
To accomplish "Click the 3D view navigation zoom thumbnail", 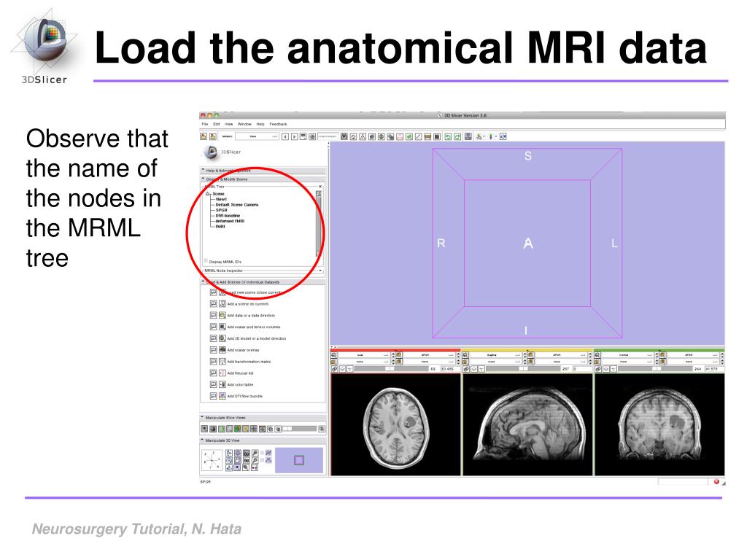I will click(x=299, y=460).
